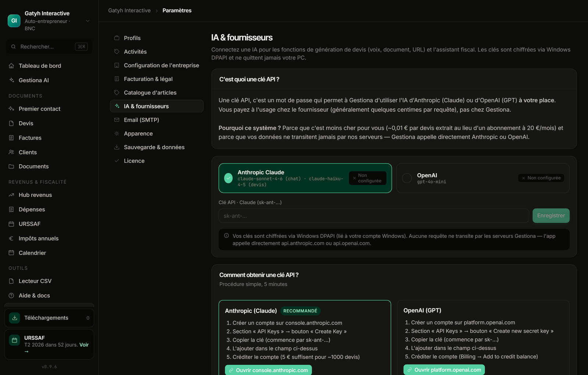The width and height of the screenshot is (588, 375).
Task: Click the GI company avatar logo
Action: 14,21
